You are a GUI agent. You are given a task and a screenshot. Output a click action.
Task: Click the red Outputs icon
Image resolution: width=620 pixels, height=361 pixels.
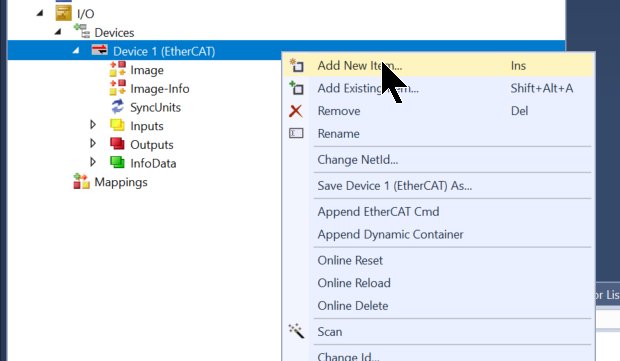pos(117,144)
